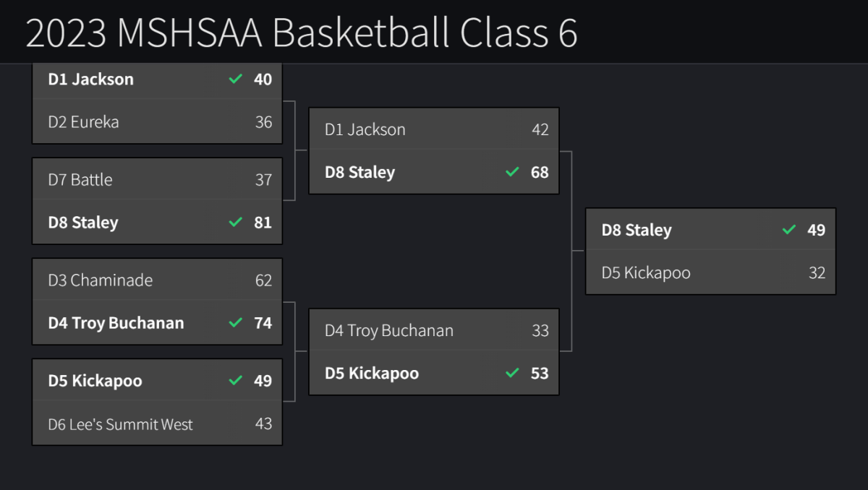The width and height of the screenshot is (868, 490).
Task: Click the green checkmark by Kickapoo's 53 score
Action: (x=512, y=373)
